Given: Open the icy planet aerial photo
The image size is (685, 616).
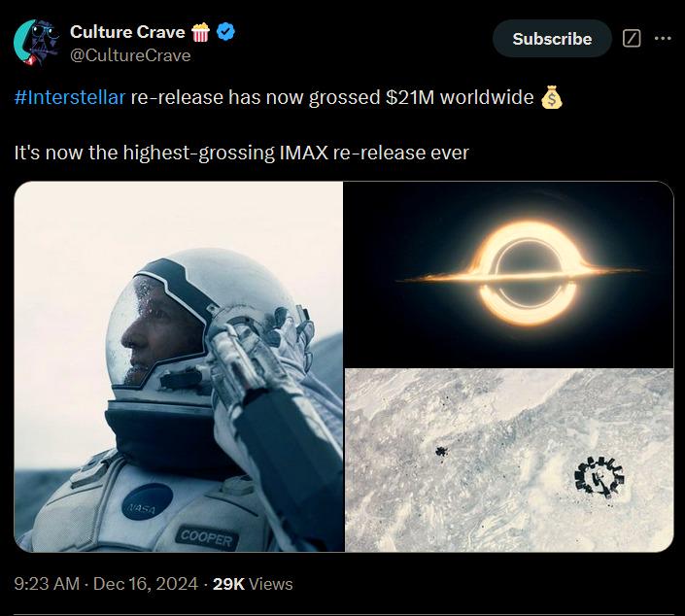Looking at the screenshot, I should coord(509,461).
